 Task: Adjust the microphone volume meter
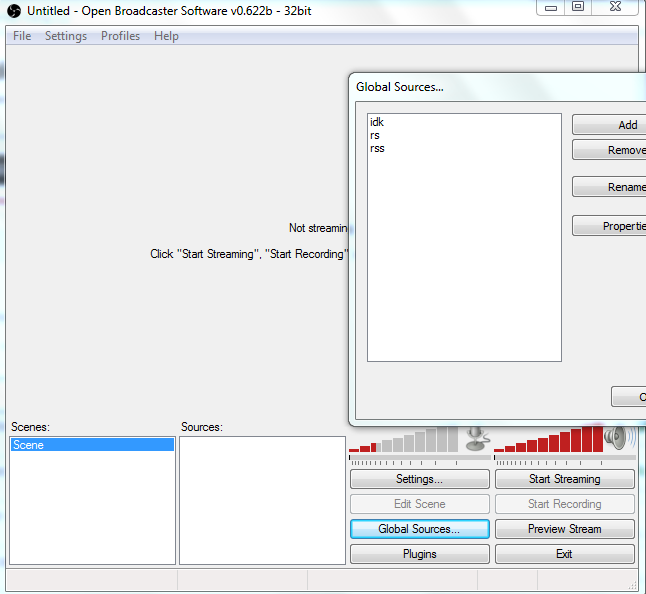pyautogui.click(x=419, y=457)
